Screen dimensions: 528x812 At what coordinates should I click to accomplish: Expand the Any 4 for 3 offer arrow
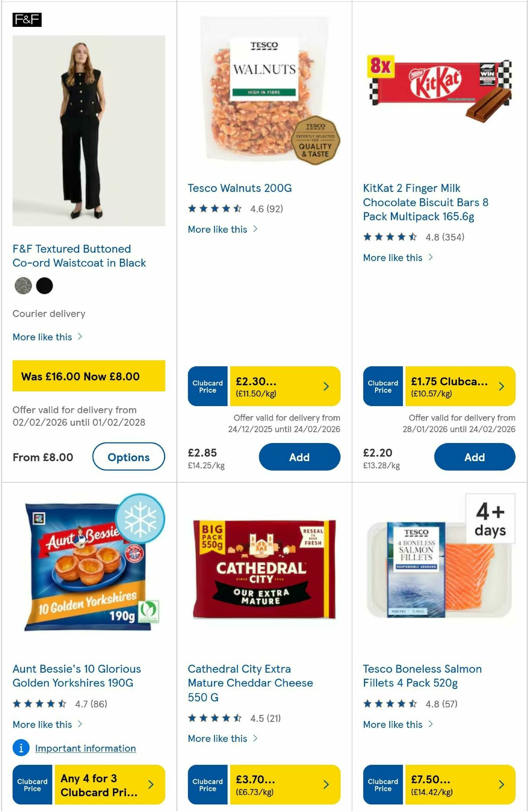(x=150, y=784)
